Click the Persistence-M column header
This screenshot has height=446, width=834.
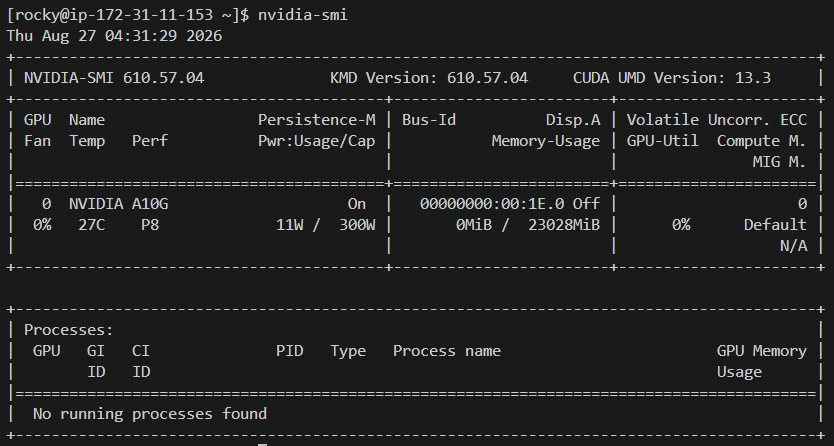pos(317,120)
